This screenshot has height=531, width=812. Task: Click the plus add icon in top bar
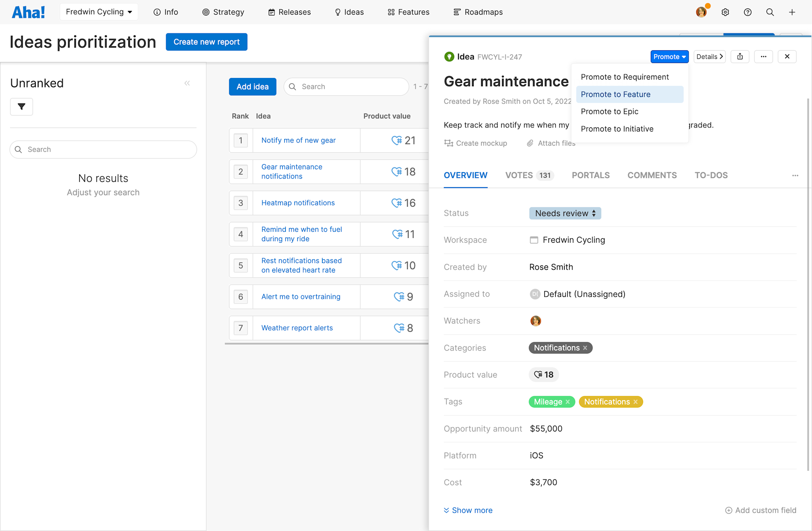click(x=792, y=12)
